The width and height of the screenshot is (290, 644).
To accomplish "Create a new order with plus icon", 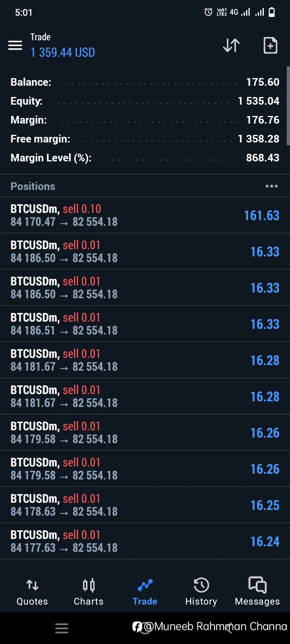I will click(x=270, y=45).
